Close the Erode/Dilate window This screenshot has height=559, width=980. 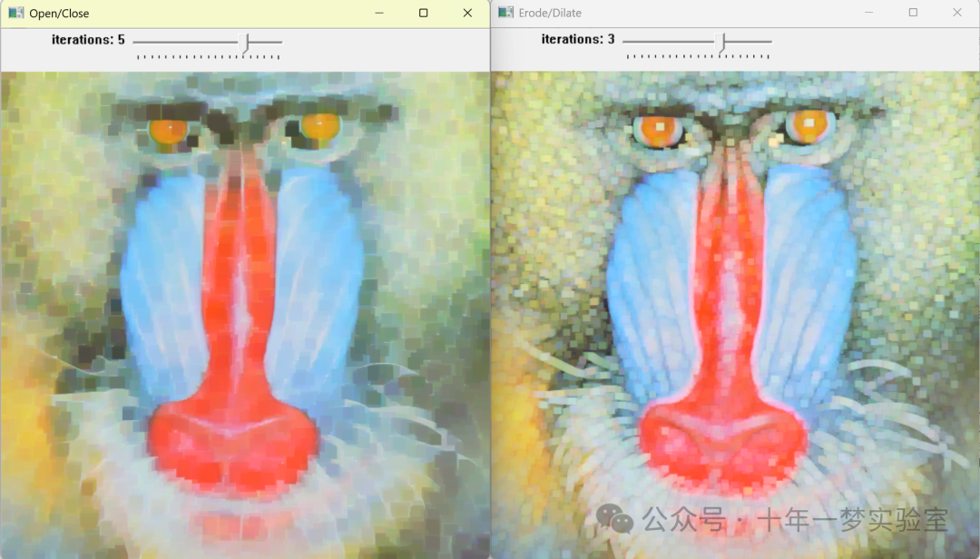957,13
